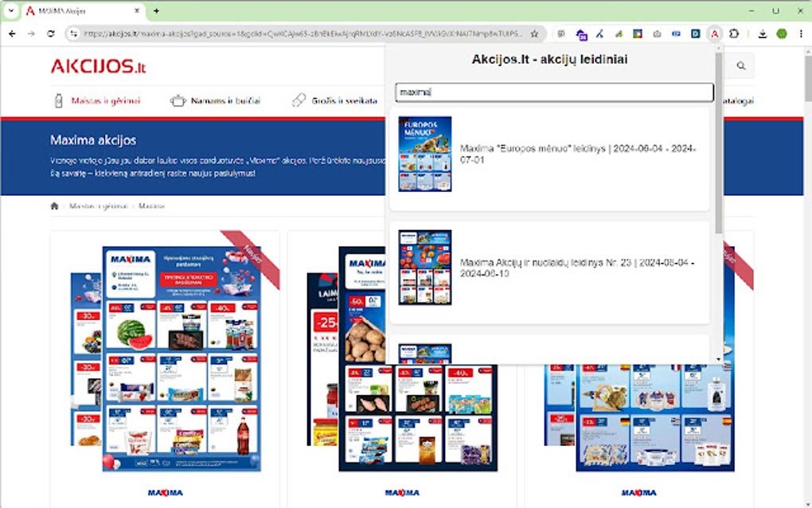Viewport: 812px width, 508px height.
Task: Bookmark the page with the star icon
Action: [x=534, y=34]
